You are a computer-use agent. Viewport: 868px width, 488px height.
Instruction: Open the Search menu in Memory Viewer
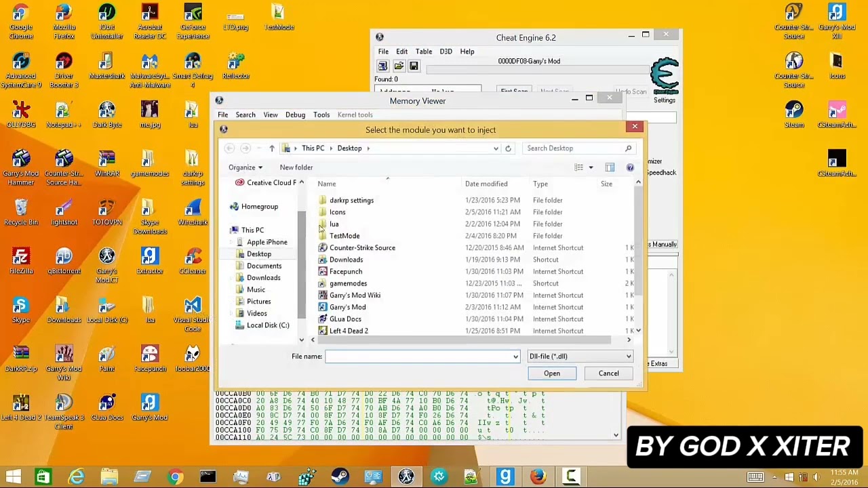(245, 115)
